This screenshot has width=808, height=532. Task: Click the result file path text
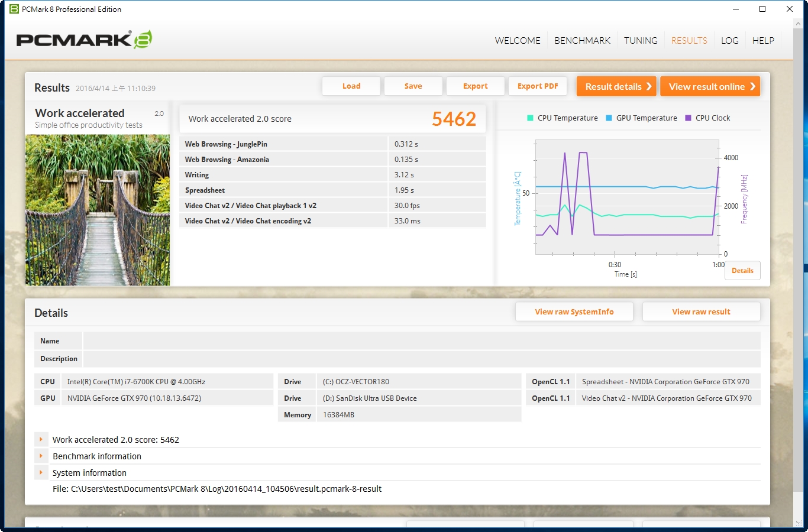[217, 489]
